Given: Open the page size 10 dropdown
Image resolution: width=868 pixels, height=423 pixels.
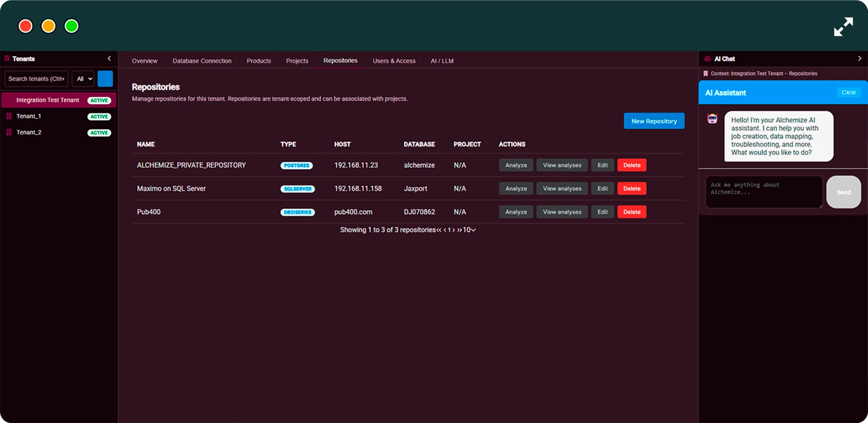Looking at the screenshot, I should click(469, 230).
